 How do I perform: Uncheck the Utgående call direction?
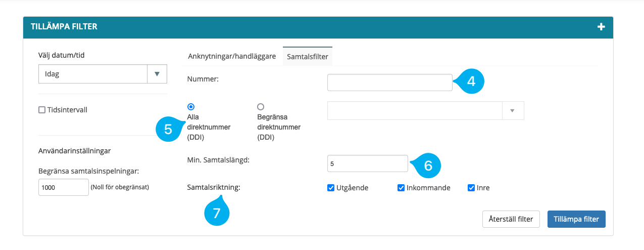pyautogui.click(x=331, y=188)
